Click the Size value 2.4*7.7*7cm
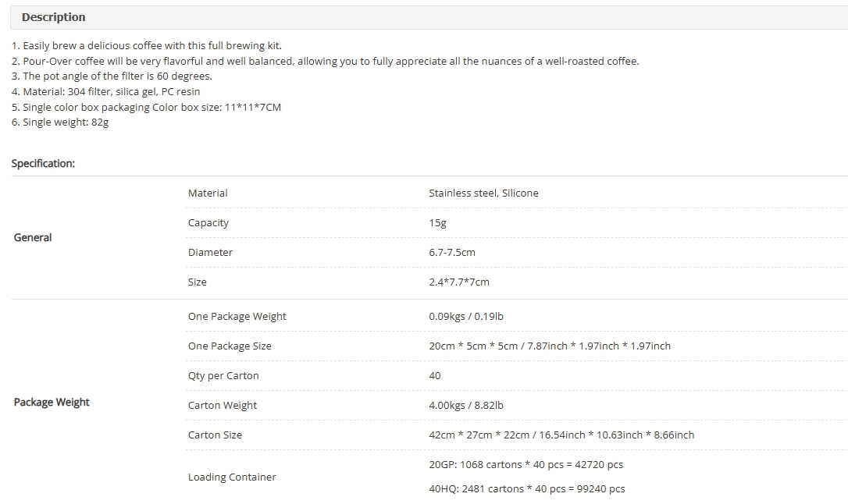 [x=459, y=282]
